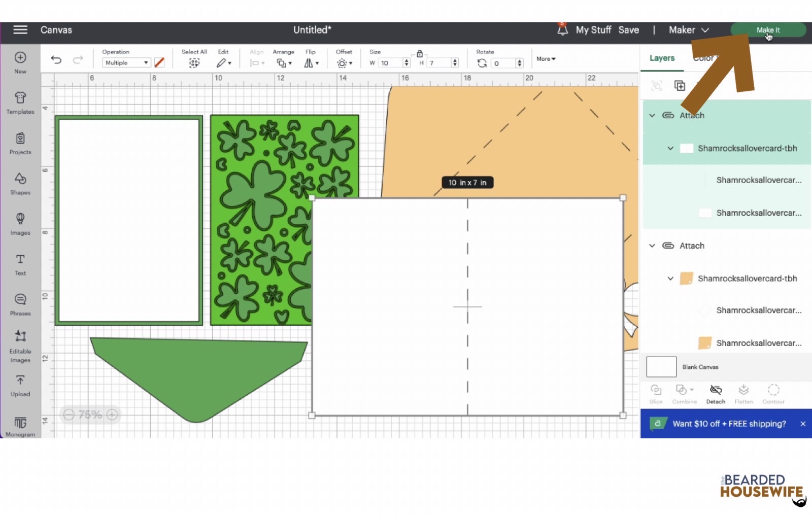Viewport: 812px width, 516px height.
Task: Open the More toolbar menu
Action: click(546, 59)
